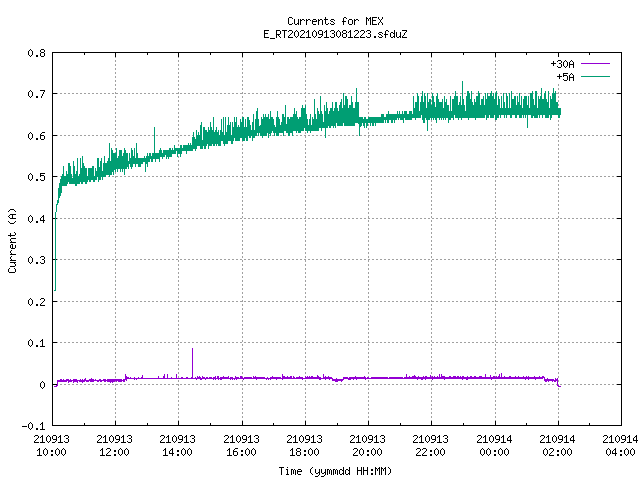Click y-axis tick value 0.8
The width and height of the screenshot is (640, 480).
[36, 53]
